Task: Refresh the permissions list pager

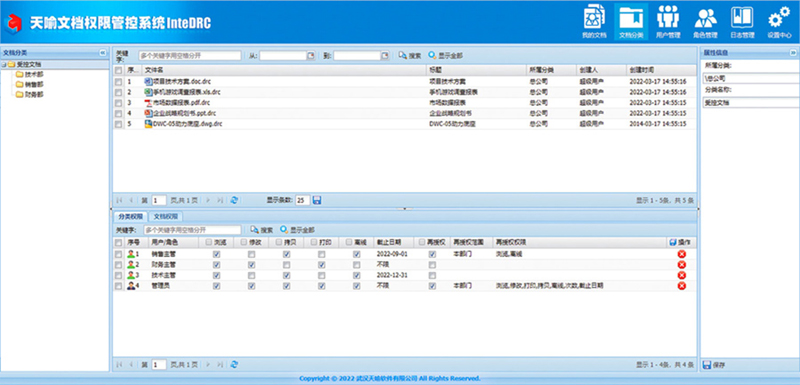Action: tap(234, 365)
